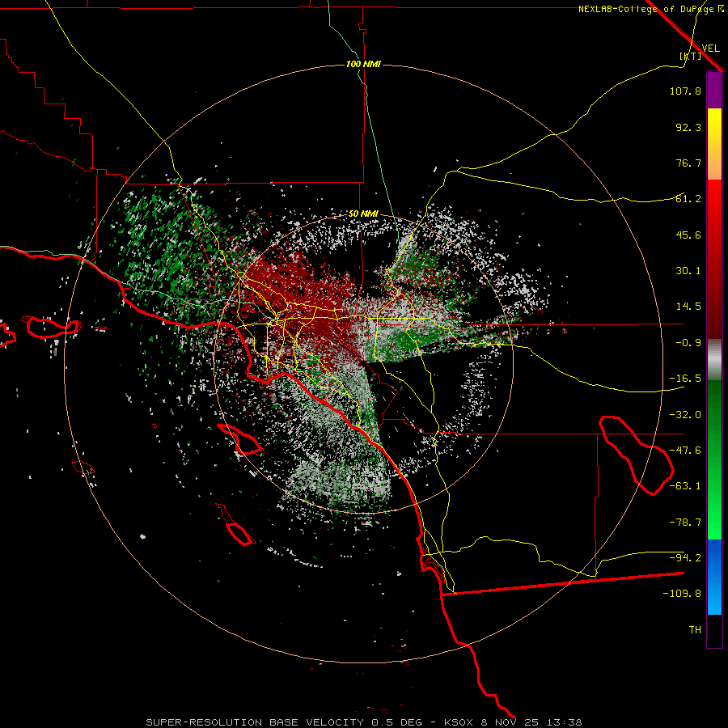Select the -32.0 scale value
The width and height of the screenshot is (728, 728).
coord(685,415)
